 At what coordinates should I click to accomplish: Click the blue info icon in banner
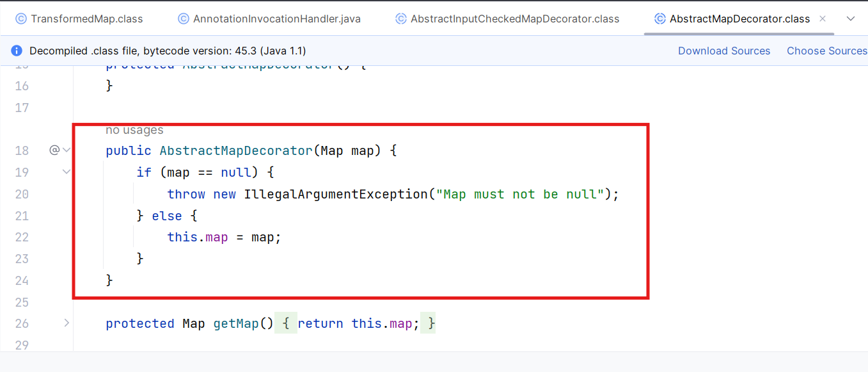click(x=17, y=51)
